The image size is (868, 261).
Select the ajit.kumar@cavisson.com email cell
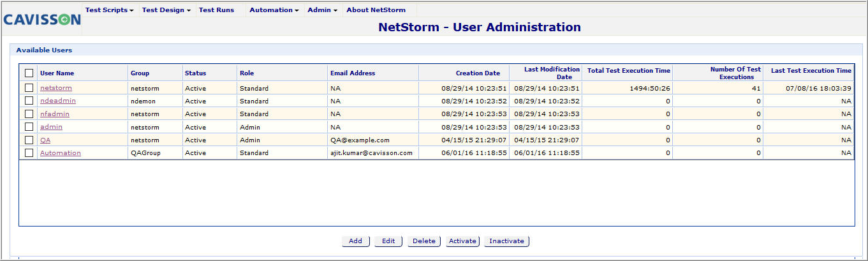coord(371,153)
